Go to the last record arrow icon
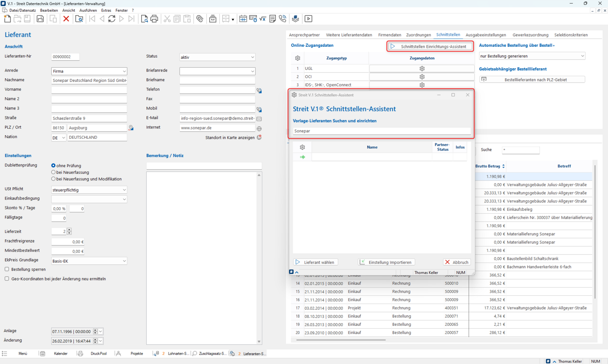608x364 pixels. pyautogui.click(x=132, y=19)
